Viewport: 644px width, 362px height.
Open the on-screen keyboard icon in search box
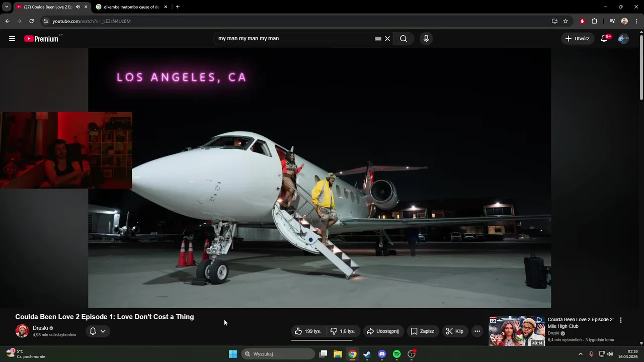tap(378, 39)
